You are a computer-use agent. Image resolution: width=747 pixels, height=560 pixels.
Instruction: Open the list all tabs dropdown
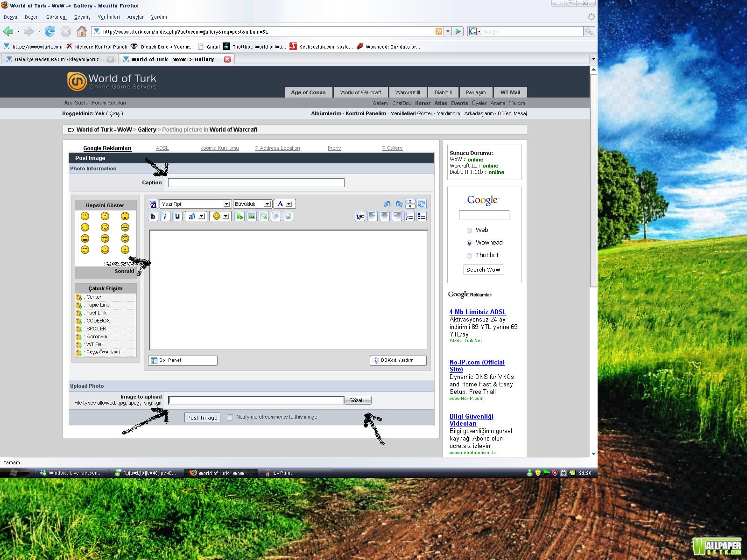click(593, 59)
